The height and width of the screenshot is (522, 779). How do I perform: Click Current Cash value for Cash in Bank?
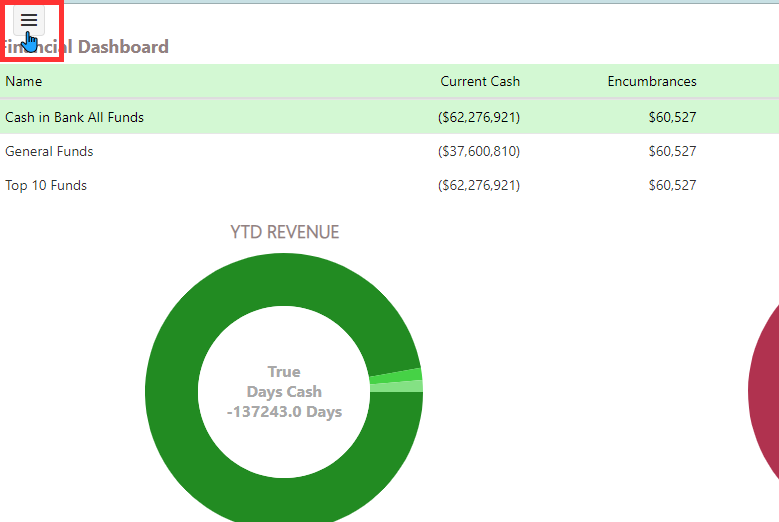pos(478,117)
